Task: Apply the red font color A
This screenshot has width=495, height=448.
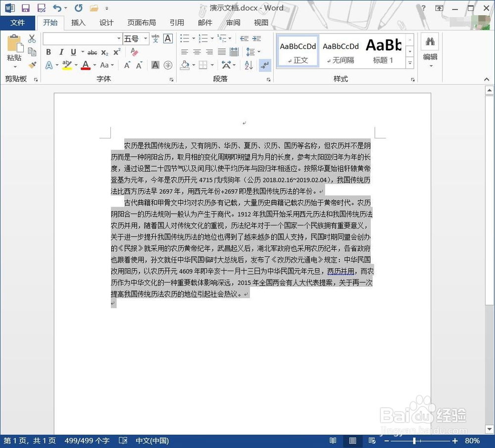Action: click(x=86, y=65)
